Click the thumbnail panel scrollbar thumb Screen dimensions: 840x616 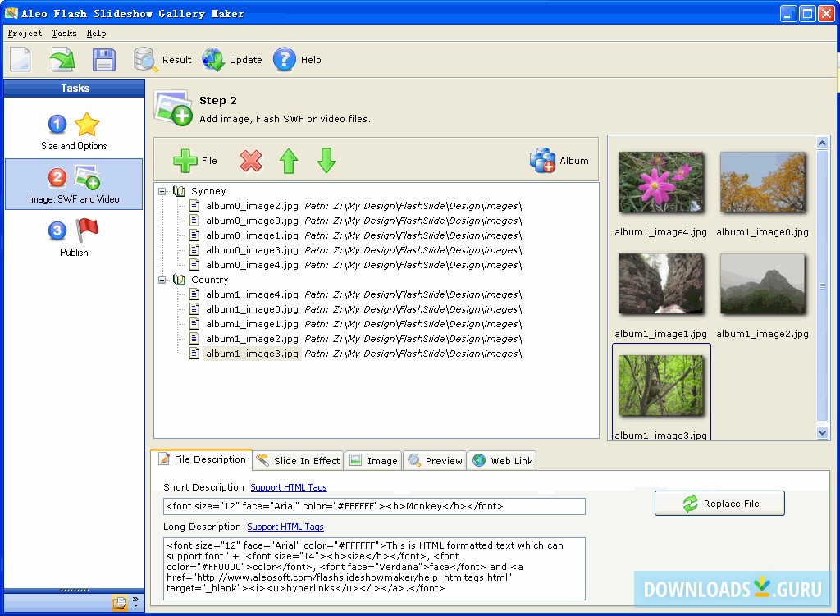822,286
